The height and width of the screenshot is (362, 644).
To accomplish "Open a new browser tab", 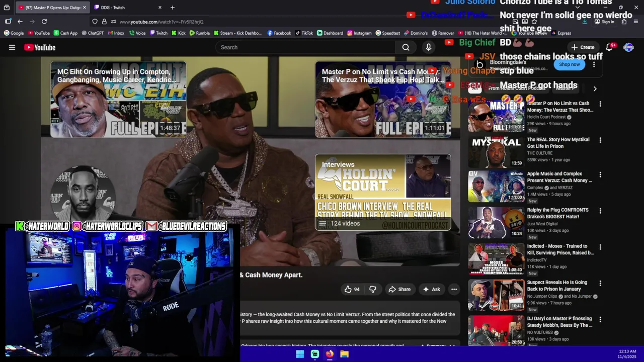I will point(173,8).
